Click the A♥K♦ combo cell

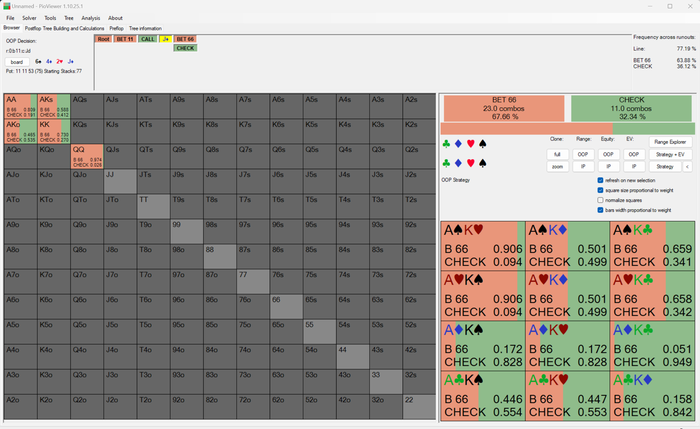(x=567, y=296)
